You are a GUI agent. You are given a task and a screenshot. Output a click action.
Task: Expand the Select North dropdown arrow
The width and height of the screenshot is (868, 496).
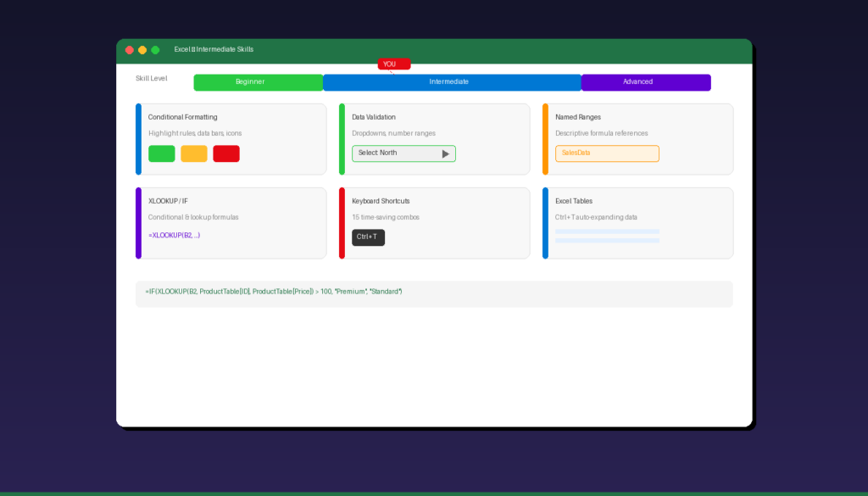[445, 153]
